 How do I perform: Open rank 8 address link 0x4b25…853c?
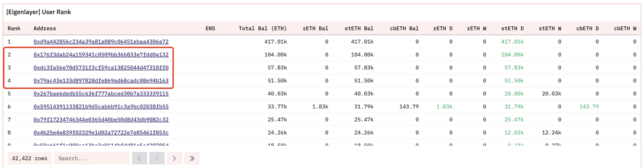(x=101, y=133)
